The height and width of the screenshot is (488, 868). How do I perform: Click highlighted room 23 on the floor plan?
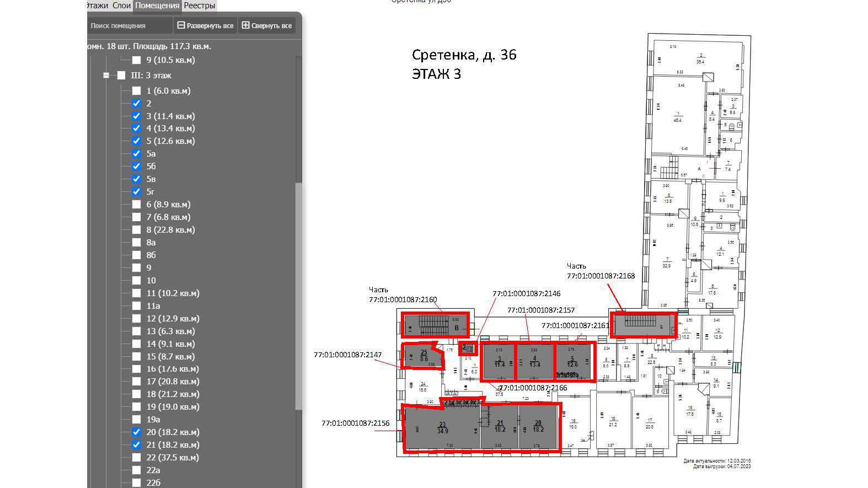click(442, 428)
